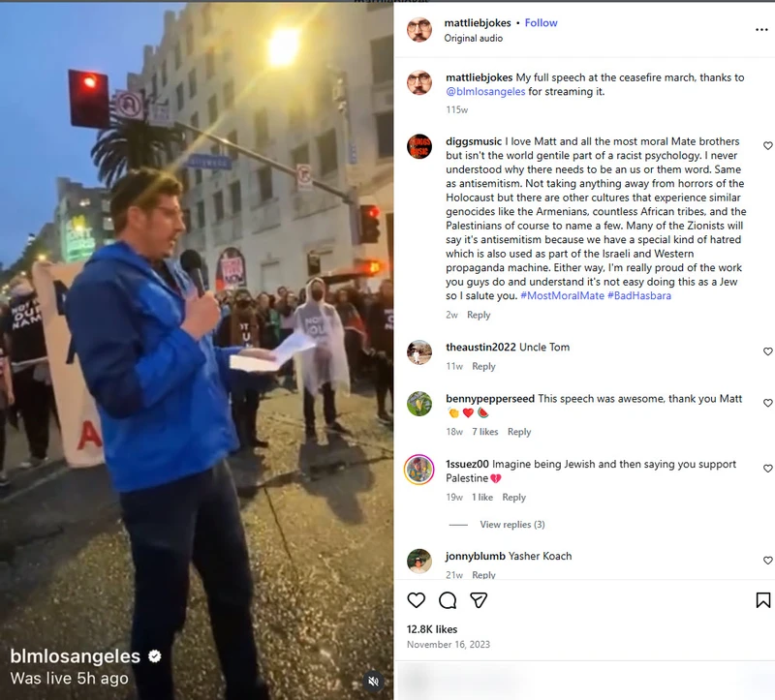Open the @blmlosangeles mention link
The image size is (775, 700).
485,91
